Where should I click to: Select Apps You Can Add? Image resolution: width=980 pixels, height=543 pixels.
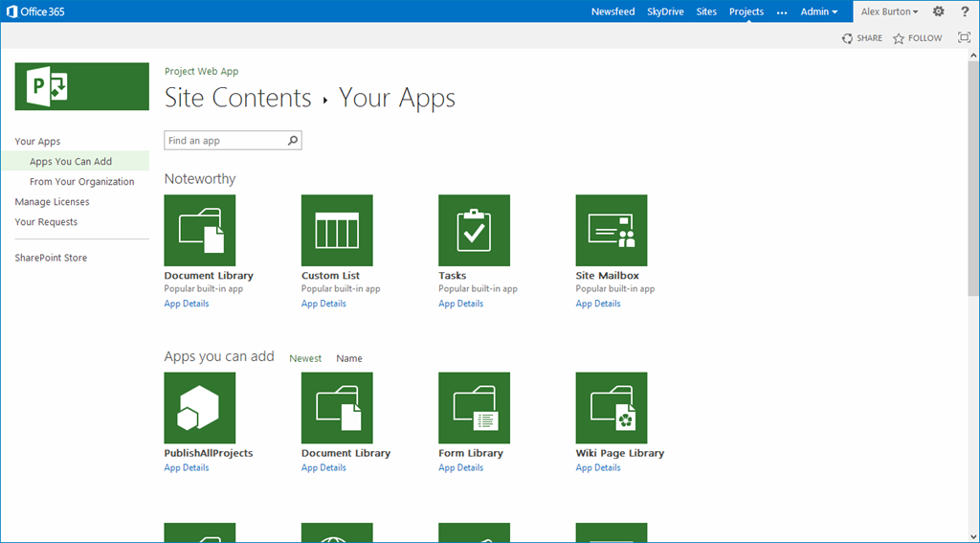click(x=76, y=162)
